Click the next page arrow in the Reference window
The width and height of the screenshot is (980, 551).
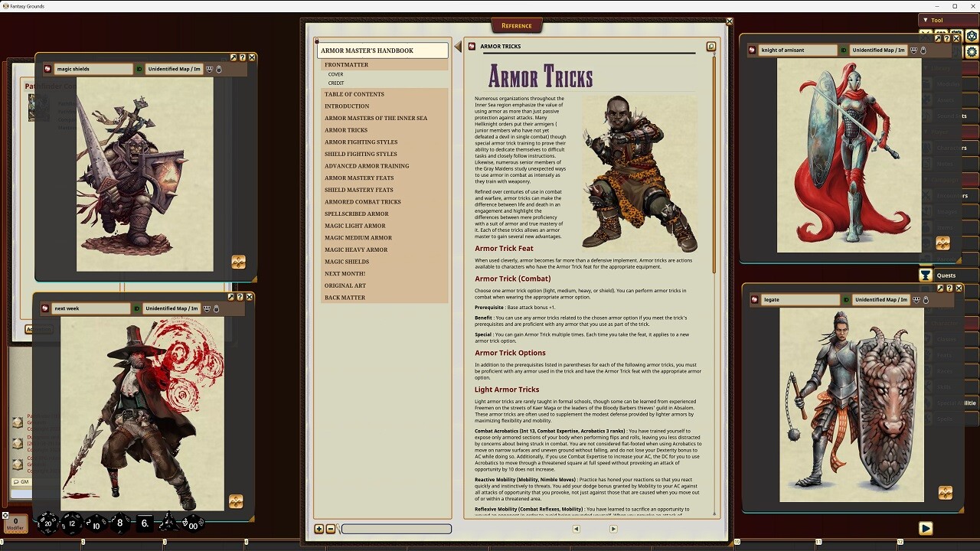point(613,529)
